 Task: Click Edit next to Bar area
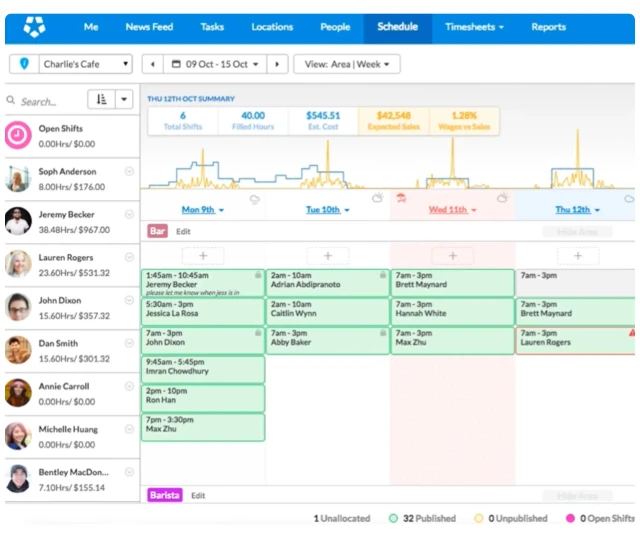183,231
